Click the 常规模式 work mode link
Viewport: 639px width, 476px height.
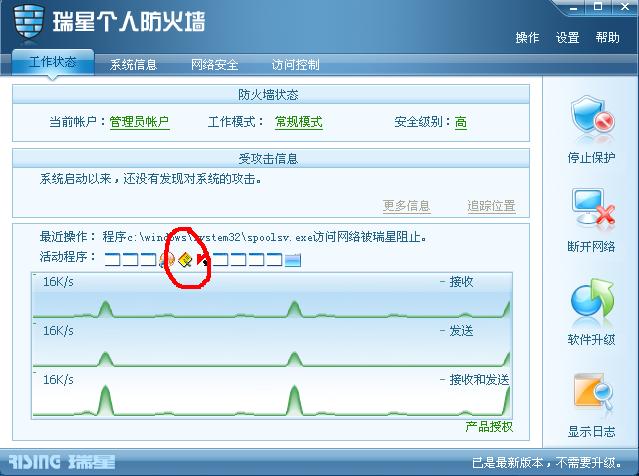(299, 122)
